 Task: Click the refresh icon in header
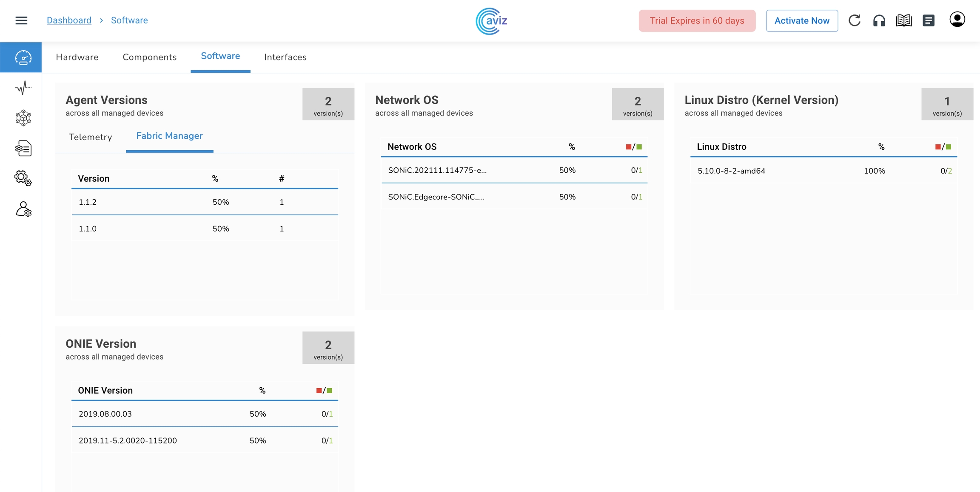854,20
